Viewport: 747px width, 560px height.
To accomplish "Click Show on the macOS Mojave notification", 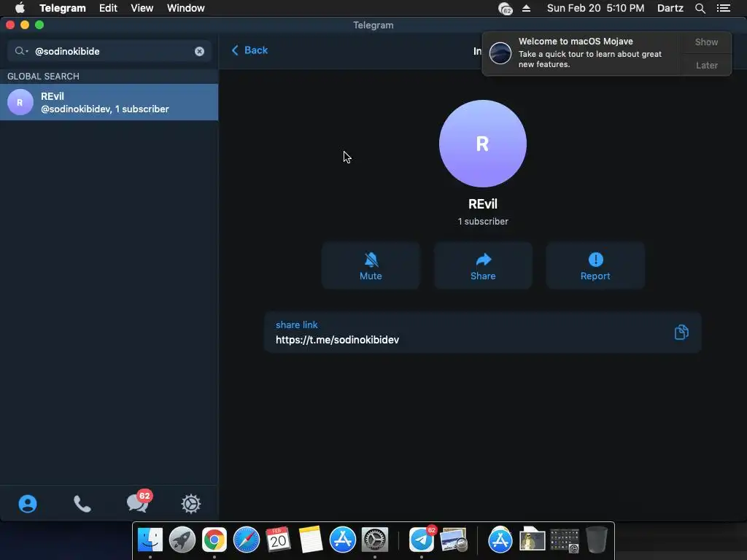I will tap(706, 42).
